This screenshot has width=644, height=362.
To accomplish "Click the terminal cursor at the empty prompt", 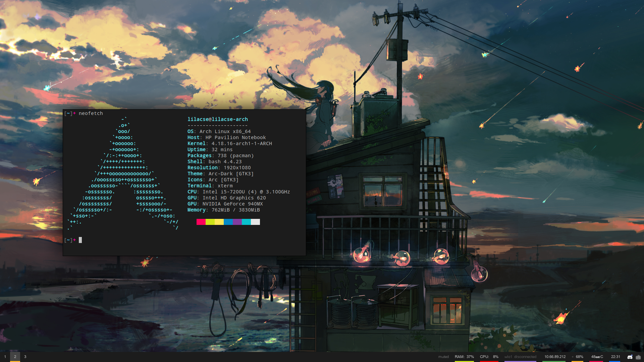I will pos(80,240).
